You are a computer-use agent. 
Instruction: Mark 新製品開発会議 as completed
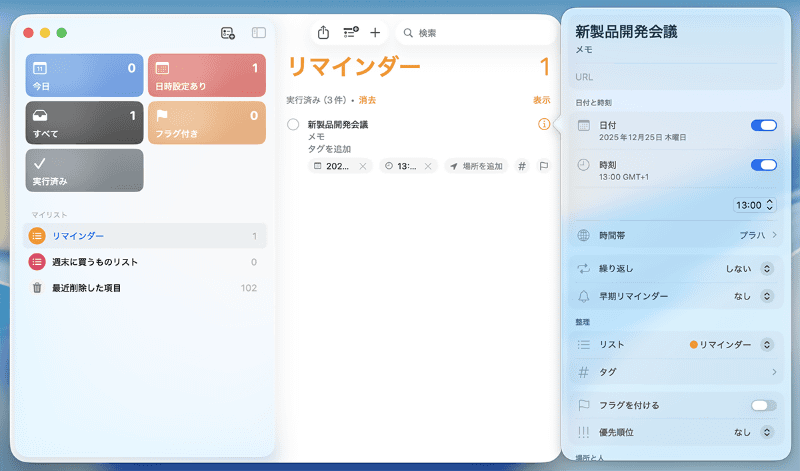[293, 125]
